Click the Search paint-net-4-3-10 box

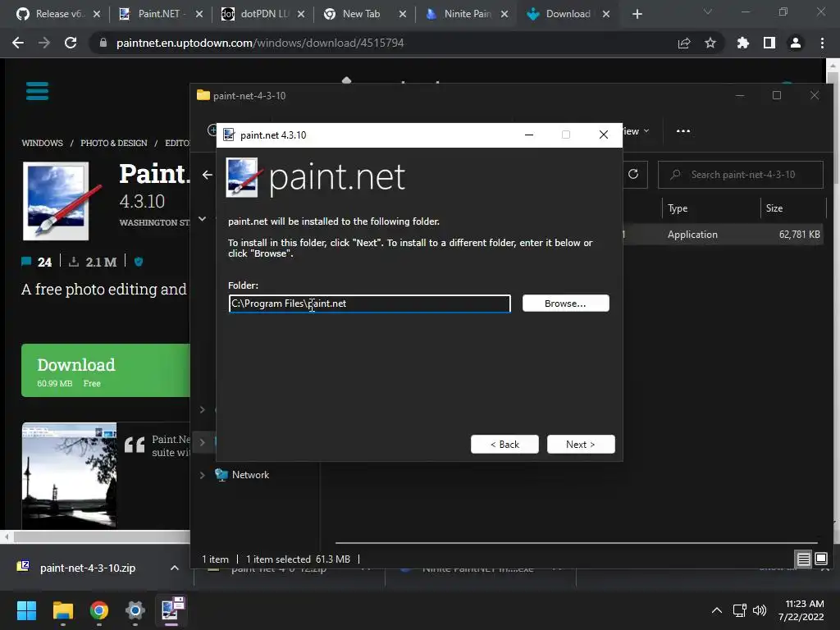(x=741, y=175)
